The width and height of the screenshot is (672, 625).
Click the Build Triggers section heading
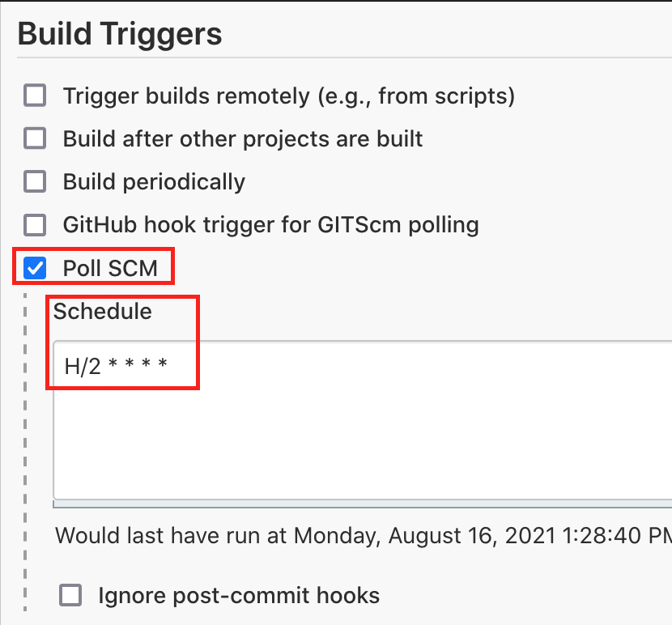[x=120, y=34]
